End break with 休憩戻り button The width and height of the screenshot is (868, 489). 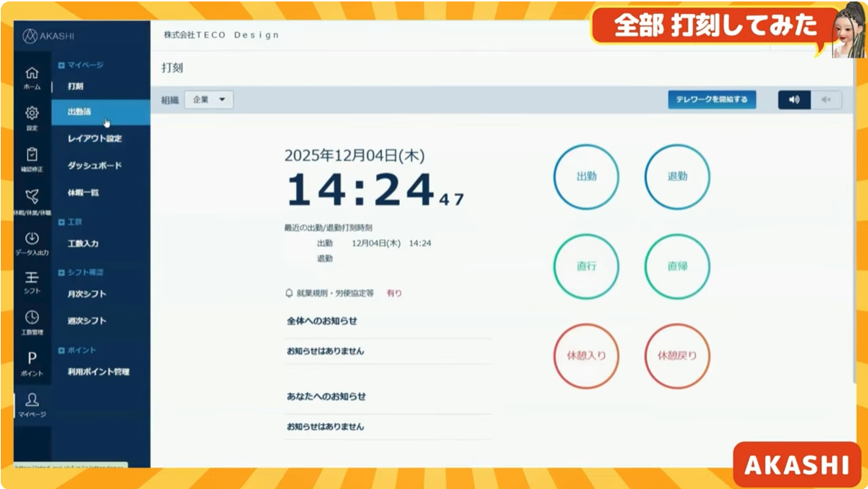(x=677, y=357)
